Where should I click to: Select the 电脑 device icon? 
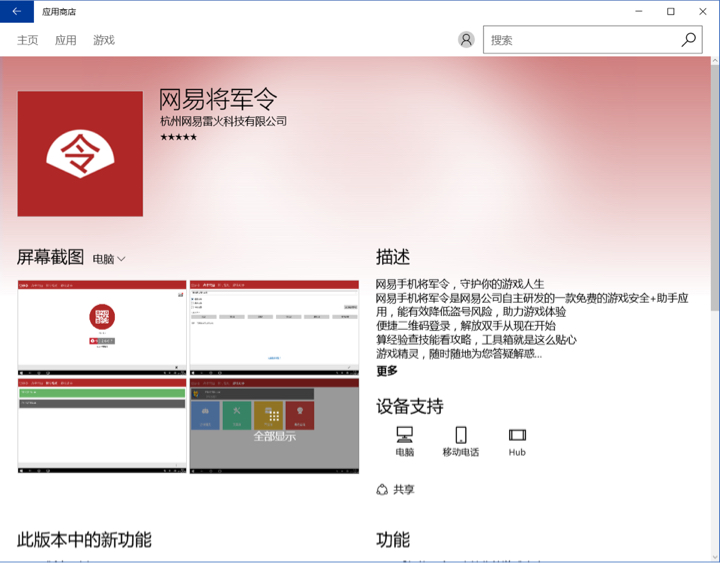click(404, 435)
